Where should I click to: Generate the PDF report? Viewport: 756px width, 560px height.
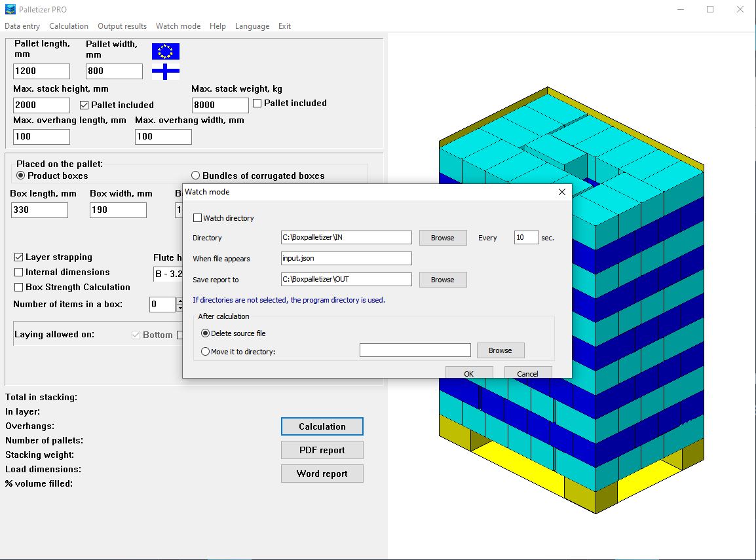[x=322, y=450]
